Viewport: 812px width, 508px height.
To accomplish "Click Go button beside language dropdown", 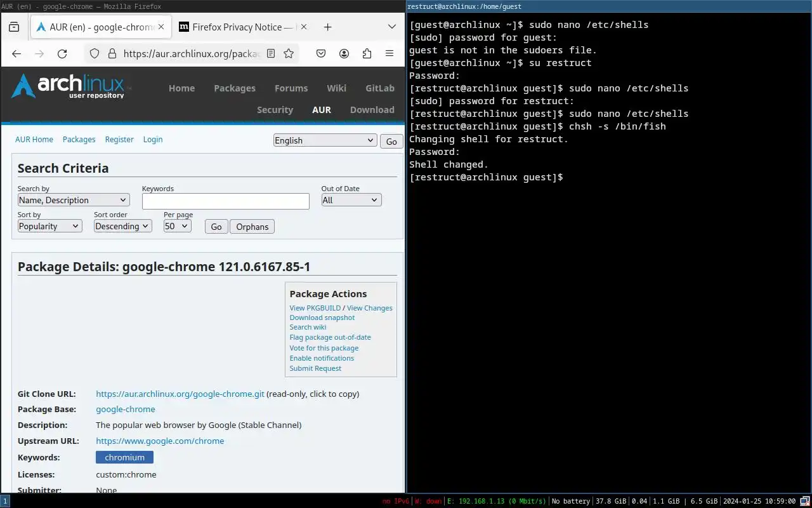I will [391, 141].
